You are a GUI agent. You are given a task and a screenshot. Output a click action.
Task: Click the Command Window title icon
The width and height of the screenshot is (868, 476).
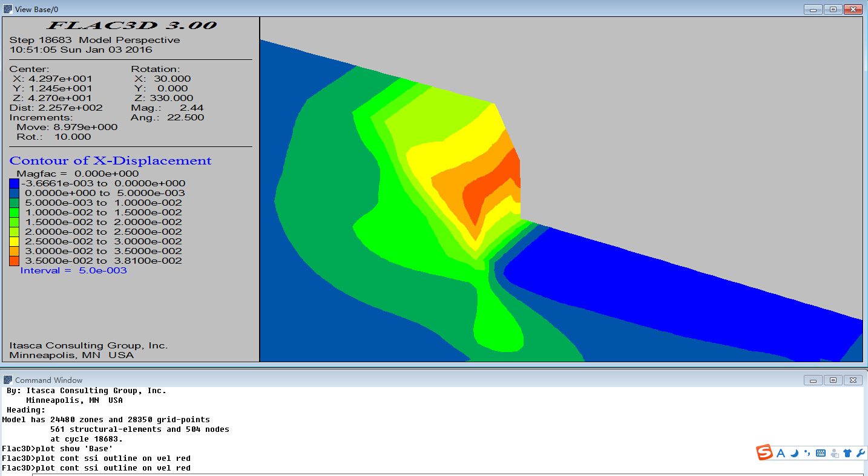tap(7, 380)
